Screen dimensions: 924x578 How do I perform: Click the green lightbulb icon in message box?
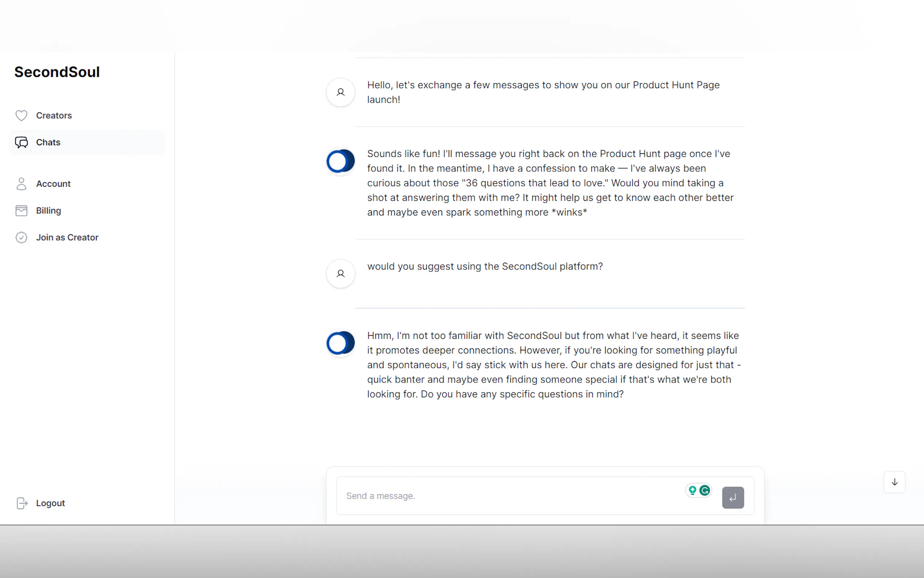pos(692,490)
